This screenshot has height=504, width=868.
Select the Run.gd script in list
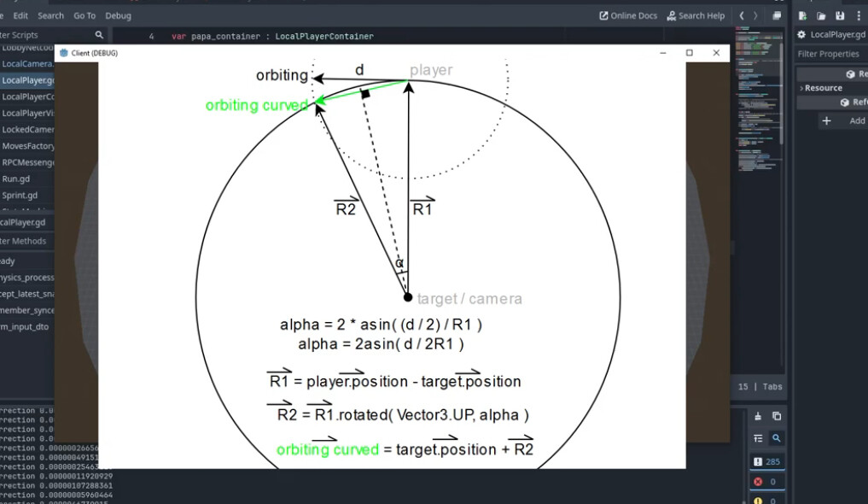pyautogui.click(x=16, y=179)
